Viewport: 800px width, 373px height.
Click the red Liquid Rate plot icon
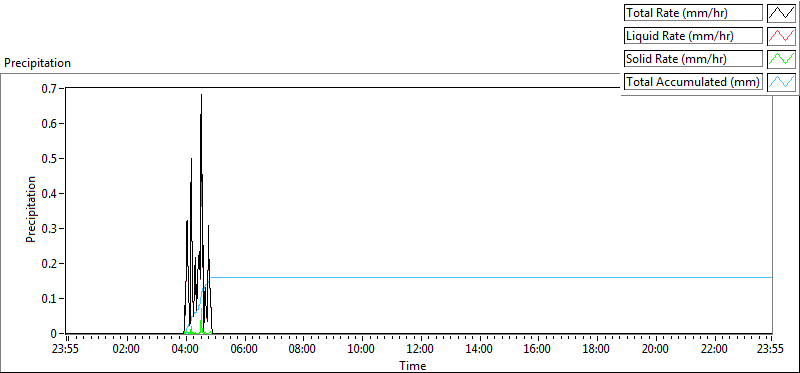click(781, 36)
